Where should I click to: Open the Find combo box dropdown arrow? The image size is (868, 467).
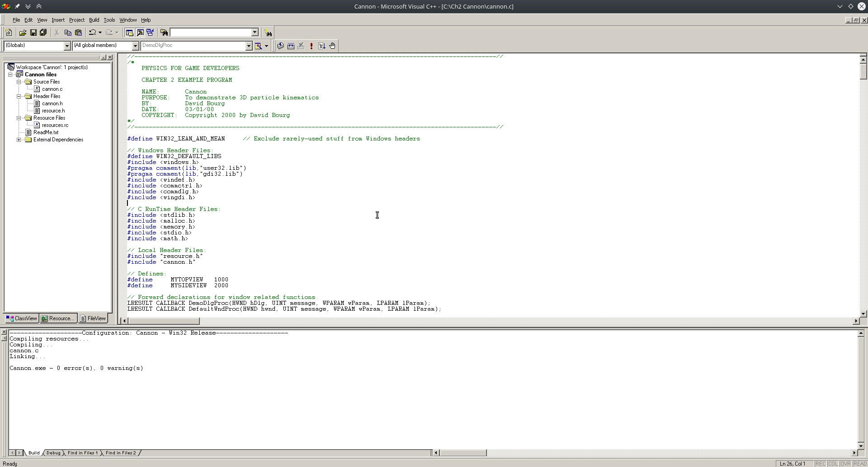pyautogui.click(x=255, y=33)
